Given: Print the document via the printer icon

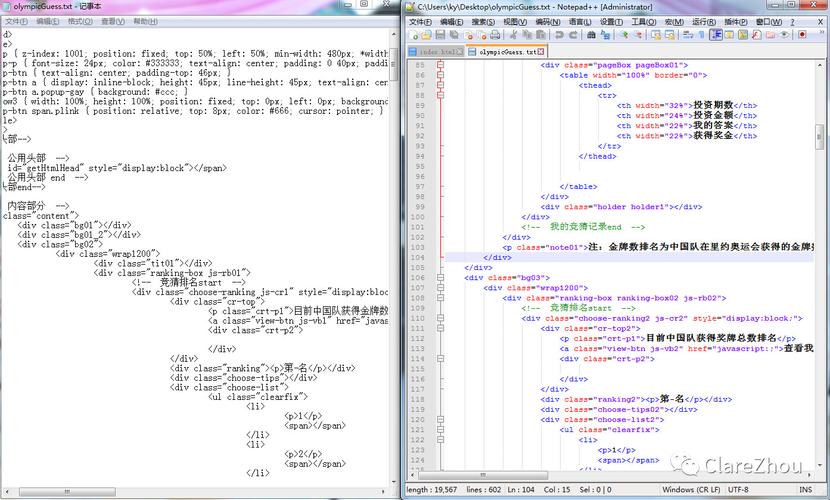Looking at the screenshot, I should [x=495, y=35].
